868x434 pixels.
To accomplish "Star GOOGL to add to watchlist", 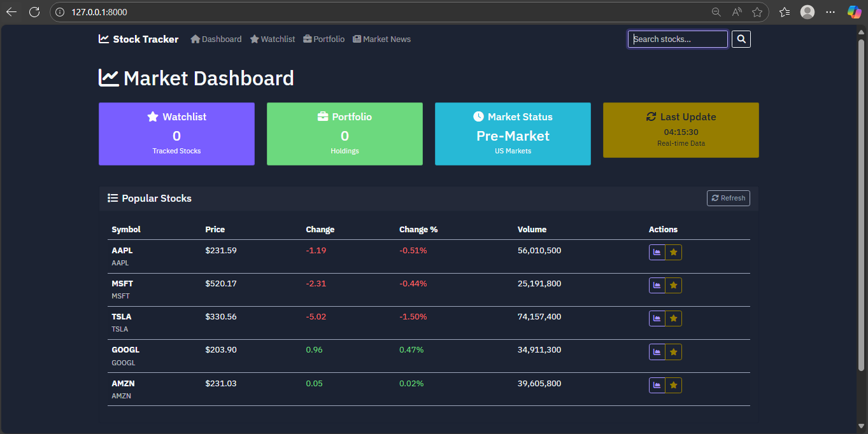I will (673, 352).
